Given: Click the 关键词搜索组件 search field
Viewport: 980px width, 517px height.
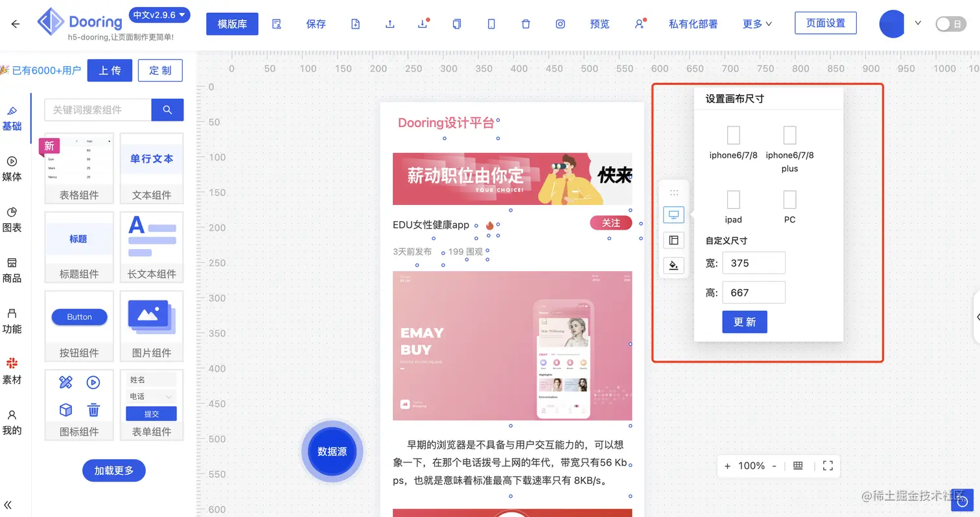Looking at the screenshot, I should click(x=98, y=110).
